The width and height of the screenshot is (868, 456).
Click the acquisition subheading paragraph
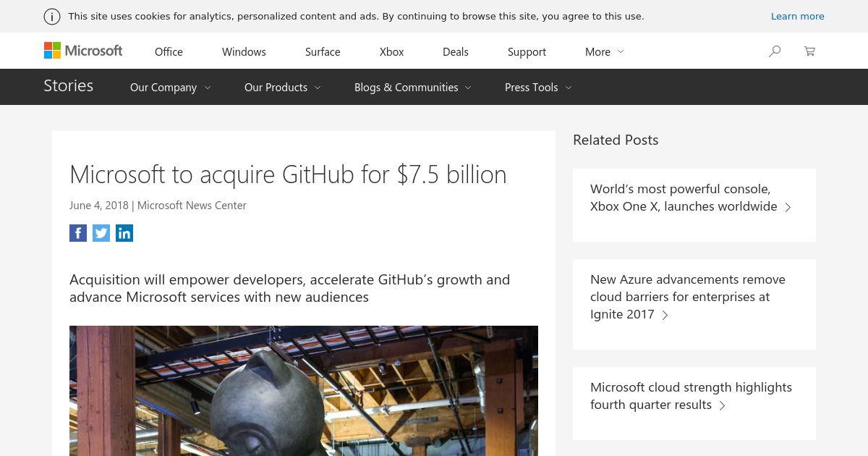pos(289,288)
